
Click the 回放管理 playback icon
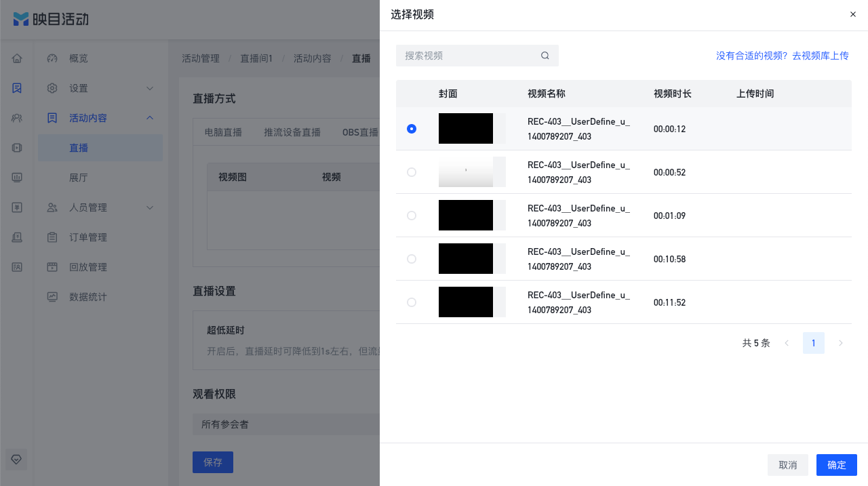pos(52,267)
